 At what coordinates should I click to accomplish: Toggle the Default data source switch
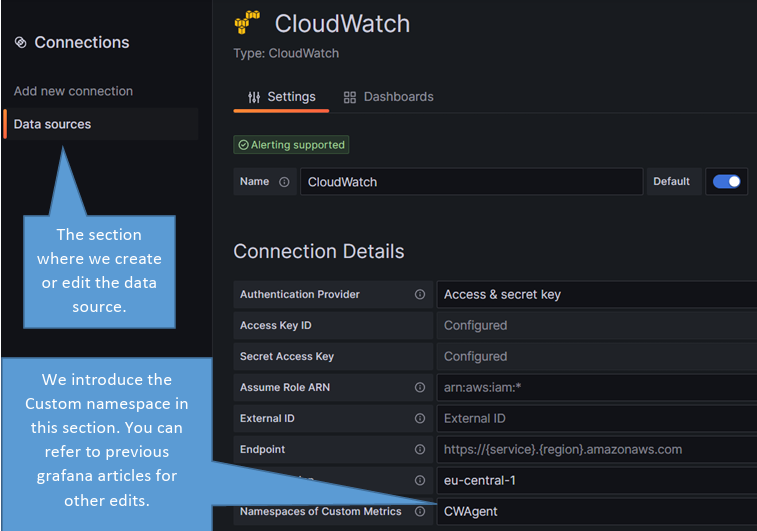click(726, 182)
